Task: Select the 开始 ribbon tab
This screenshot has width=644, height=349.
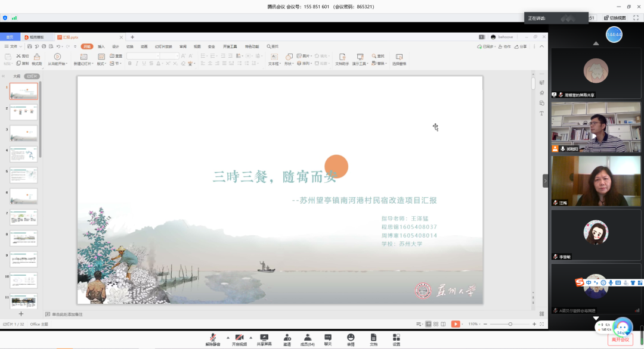Action: (x=87, y=46)
